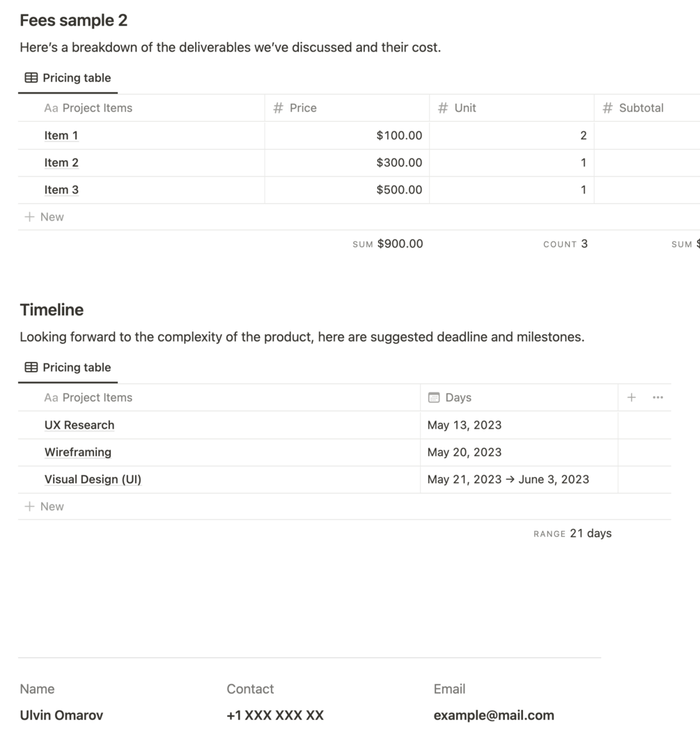Click the hash icon beside Subtotal header

[x=607, y=108]
